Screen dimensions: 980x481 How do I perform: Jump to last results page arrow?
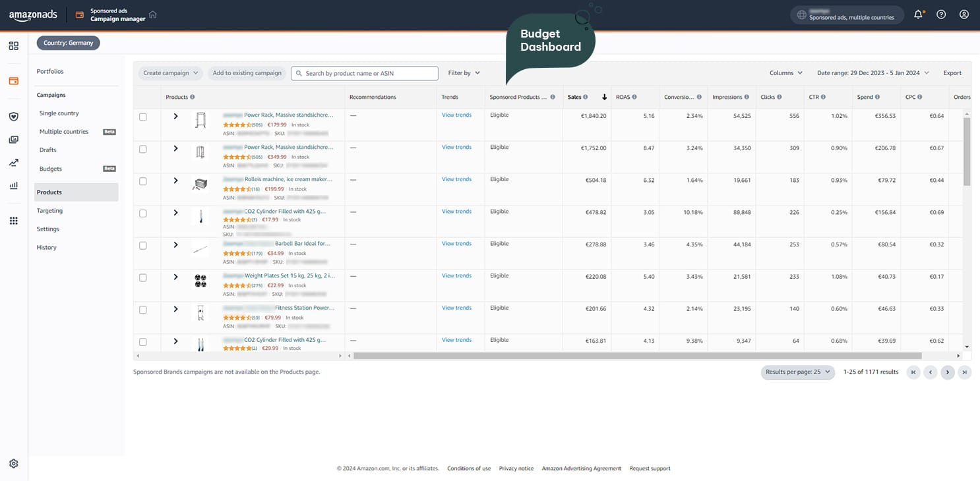[965, 372]
